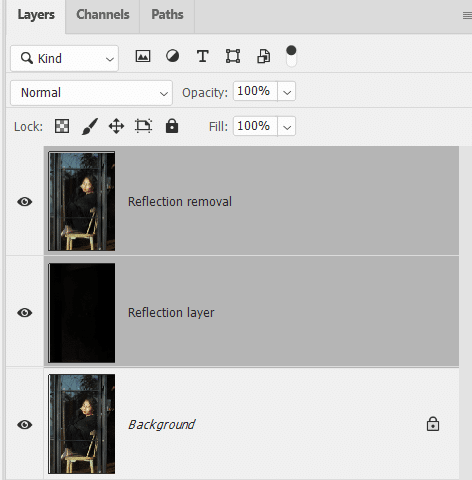Lock transparent pixels icon
This screenshot has height=480, width=472.
tap(62, 126)
